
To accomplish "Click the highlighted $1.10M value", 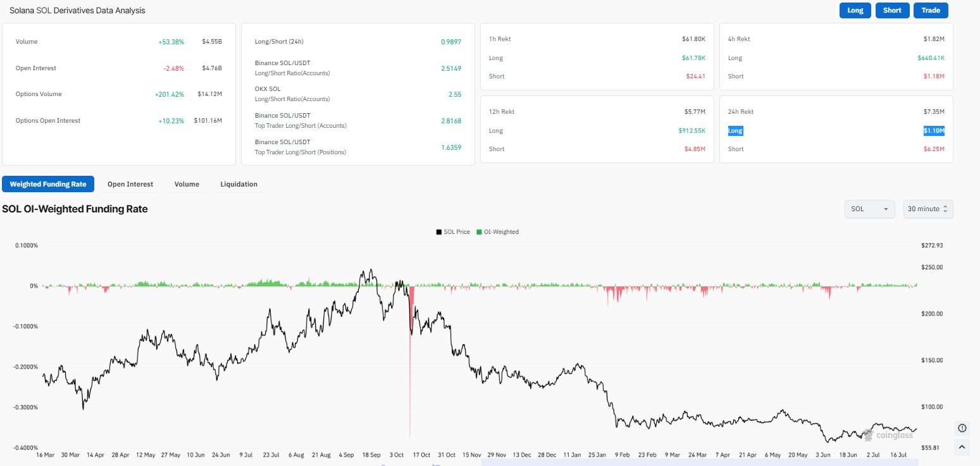I will click(x=933, y=131).
